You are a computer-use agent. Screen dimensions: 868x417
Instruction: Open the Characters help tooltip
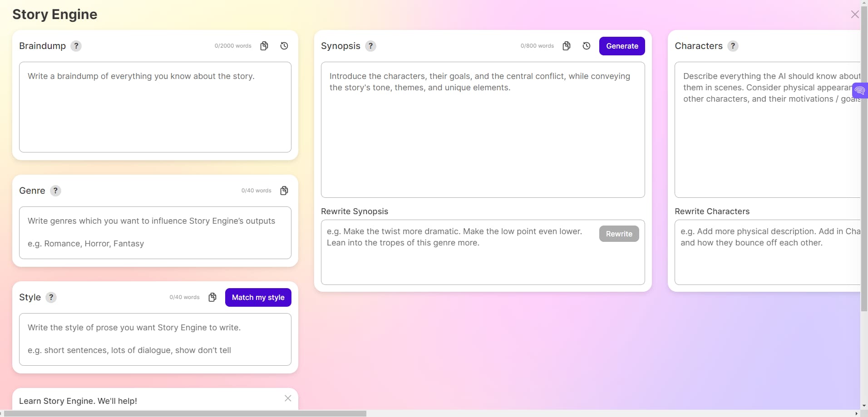[x=732, y=46]
